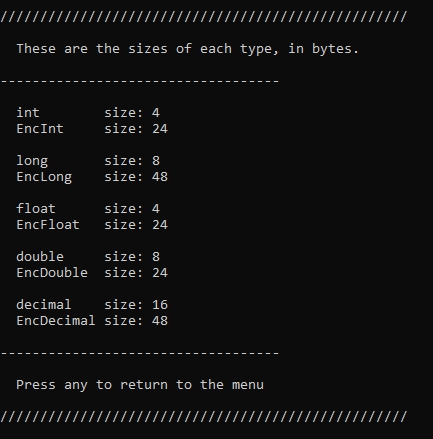Click the long size 8 line
Viewport: 433px width, 439px height.
[x=88, y=161]
